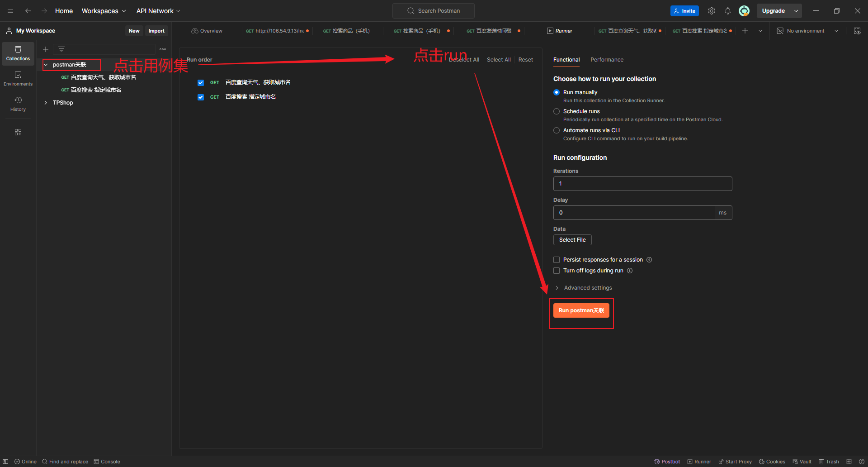
Task: Open the environment quick look icon
Action: tap(857, 31)
